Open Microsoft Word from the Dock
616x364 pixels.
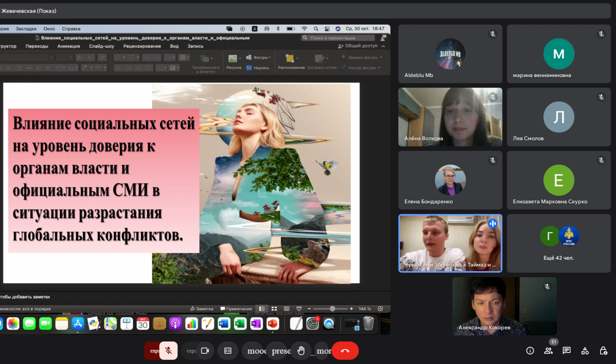tap(224, 324)
